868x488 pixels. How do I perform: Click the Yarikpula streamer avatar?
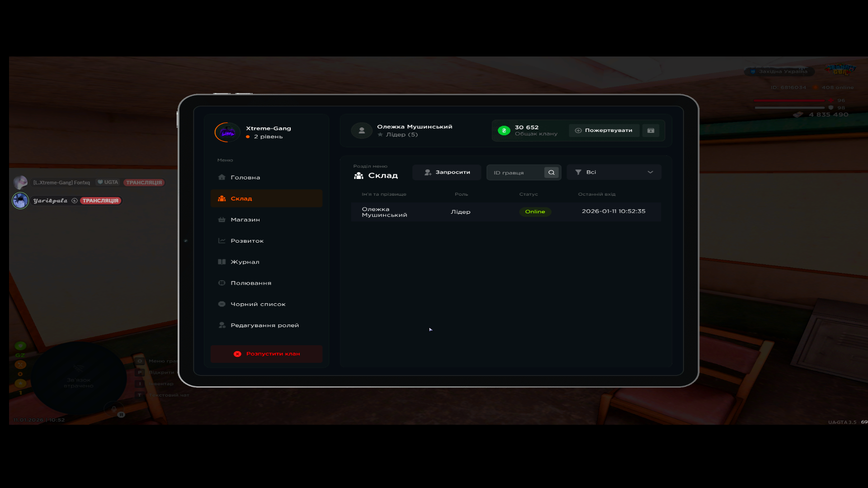click(20, 201)
